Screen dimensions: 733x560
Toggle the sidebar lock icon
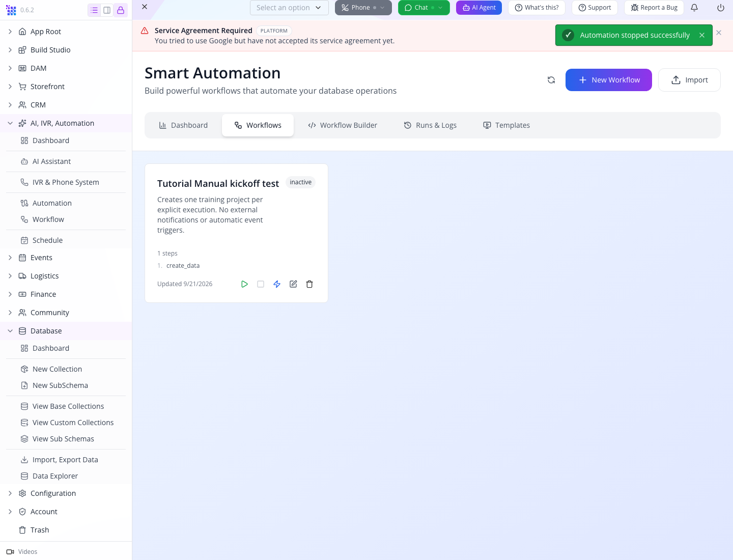click(x=121, y=10)
